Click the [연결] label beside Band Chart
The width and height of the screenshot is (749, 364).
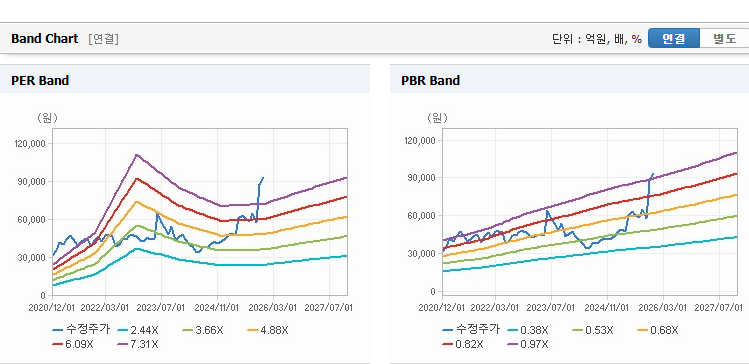pyautogui.click(x=103, y=39)
